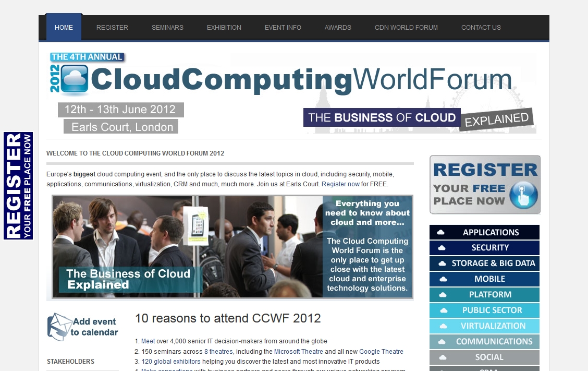Follow the '120 global exhibitors' link

[x=171, y=361]
